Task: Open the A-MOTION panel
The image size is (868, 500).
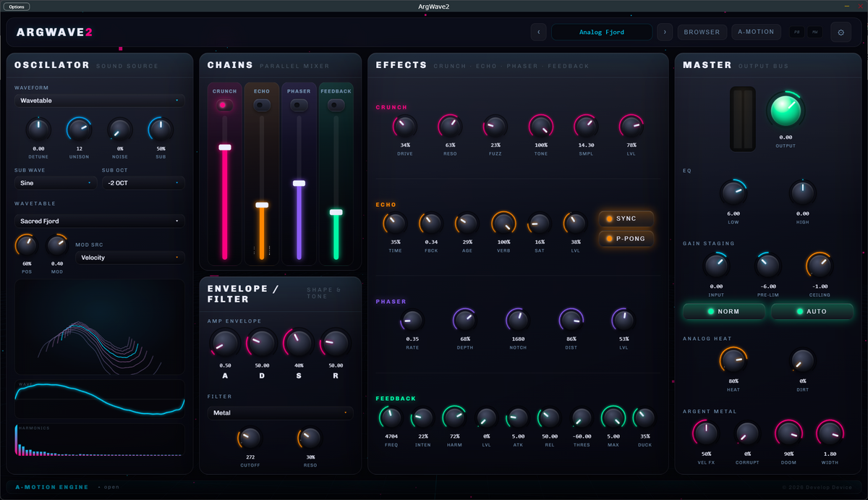Action: pyautogui.click(x=756, y=32)
